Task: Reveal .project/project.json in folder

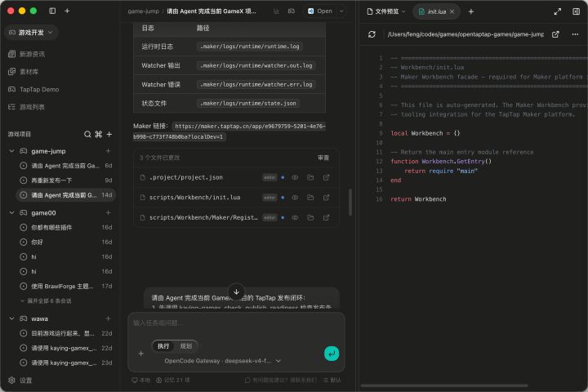Action: click(x=310, y=177)
